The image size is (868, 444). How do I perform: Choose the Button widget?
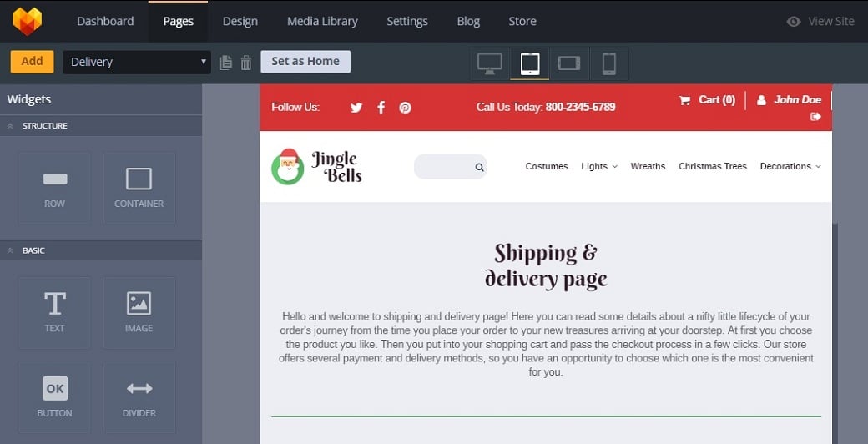pyautogui.click(x=54, y=396)
